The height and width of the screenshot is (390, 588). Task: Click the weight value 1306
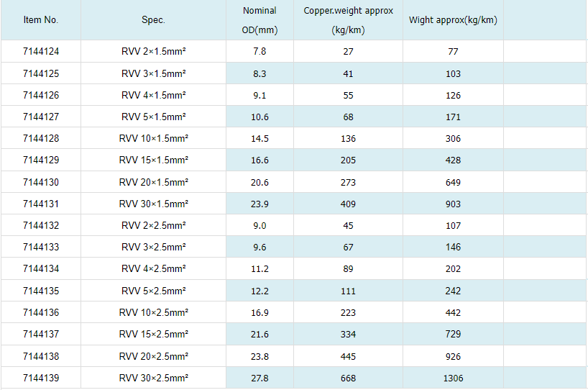click(453, 378)
